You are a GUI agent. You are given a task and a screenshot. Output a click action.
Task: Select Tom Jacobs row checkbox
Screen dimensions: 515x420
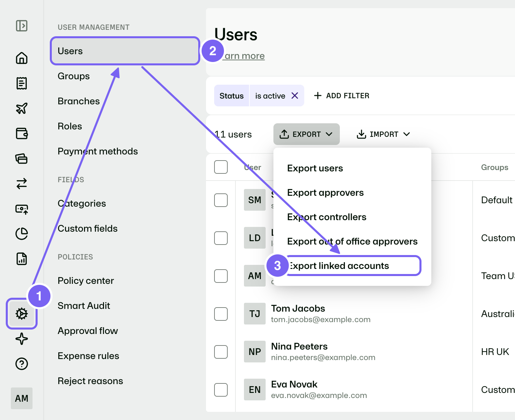tap(221, 314)
